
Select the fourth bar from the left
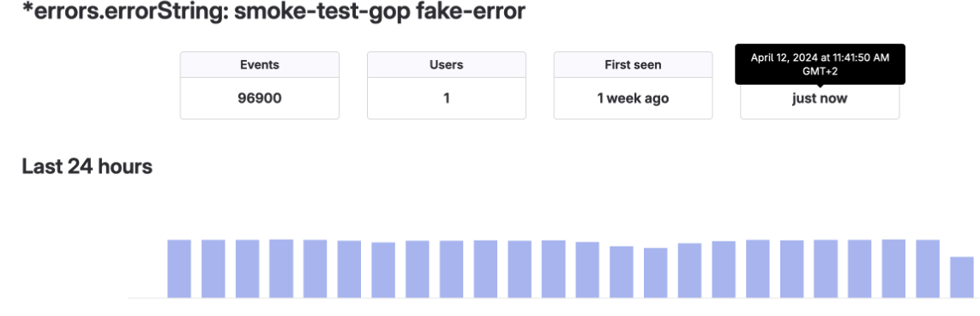281,269
